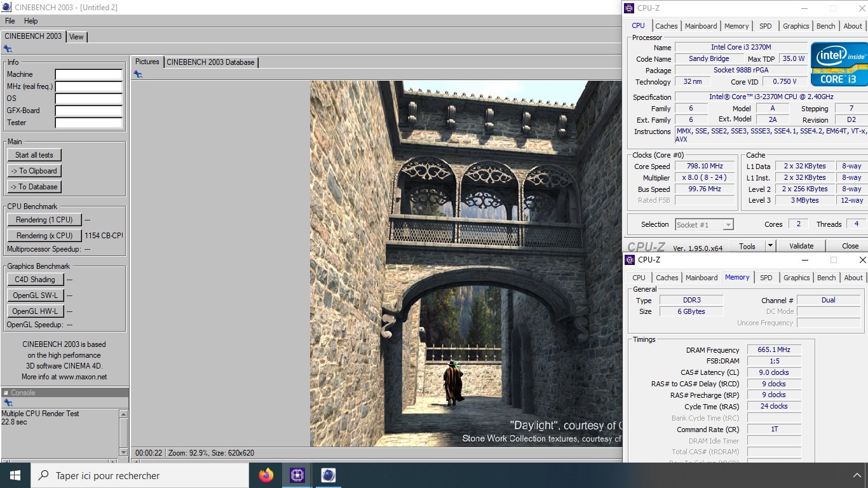Select the Pictures tab
868x488 pixels.
[x=147, y=62]
